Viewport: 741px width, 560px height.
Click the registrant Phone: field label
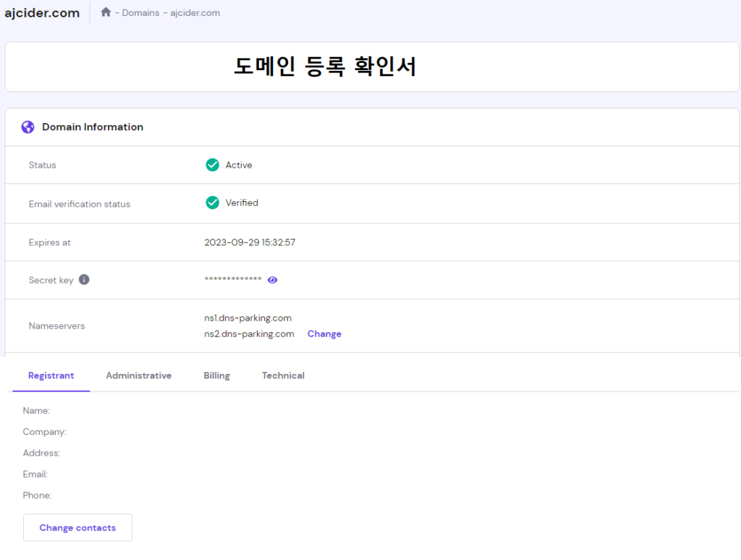38,496
